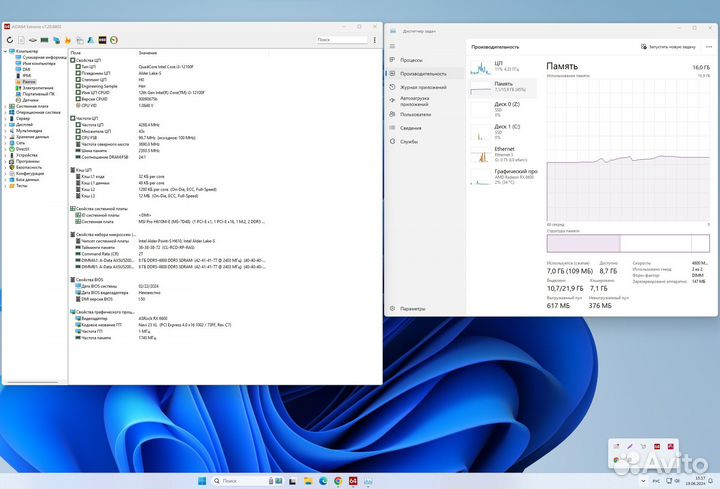Select the Память performance graph item
Image resolution: width=720 pixels, height=489 pixels.
pos(503,87)
